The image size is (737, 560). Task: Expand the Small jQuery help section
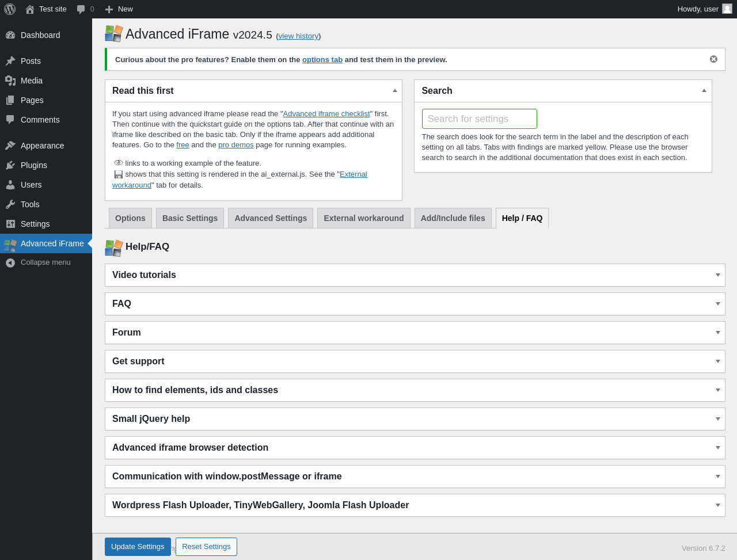718,419
